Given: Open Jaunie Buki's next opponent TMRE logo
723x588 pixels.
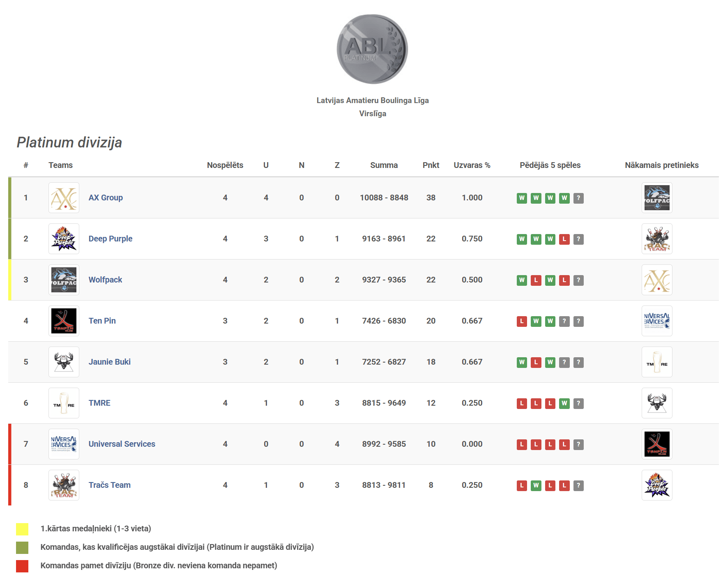Looking at the screenshot, I should (657, 362).
